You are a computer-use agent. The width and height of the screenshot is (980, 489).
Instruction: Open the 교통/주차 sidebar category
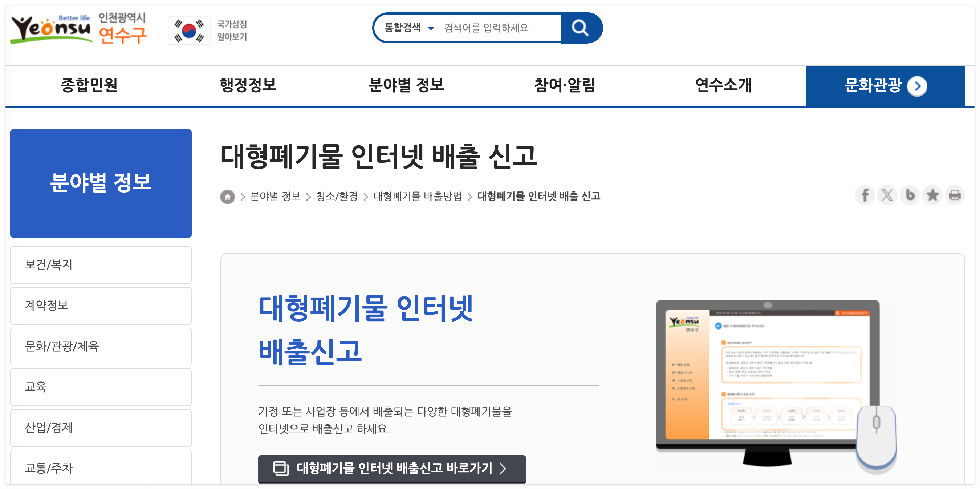click(101, 468)
